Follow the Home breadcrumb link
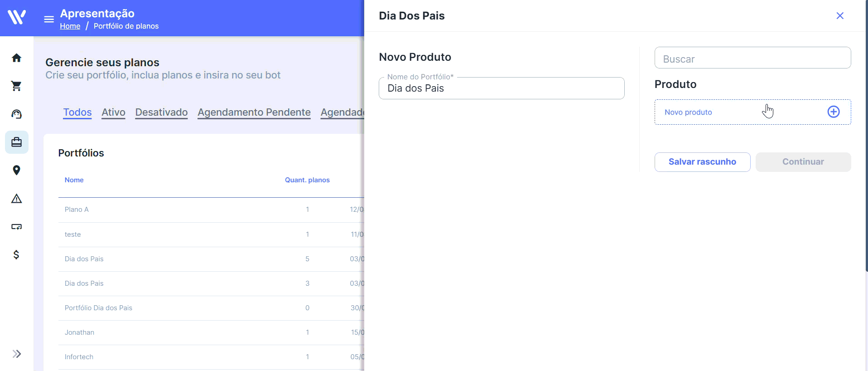868x371 pixels. pos(70,26)
